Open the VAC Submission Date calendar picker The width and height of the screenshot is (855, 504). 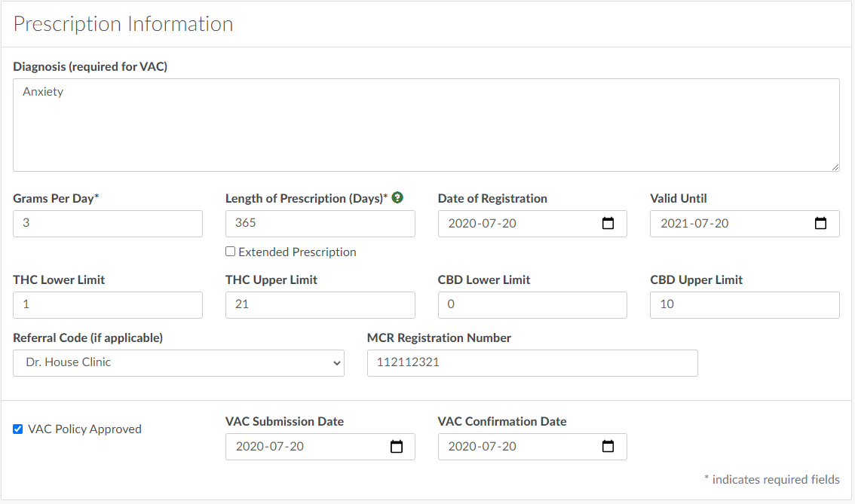click(397, 447)
